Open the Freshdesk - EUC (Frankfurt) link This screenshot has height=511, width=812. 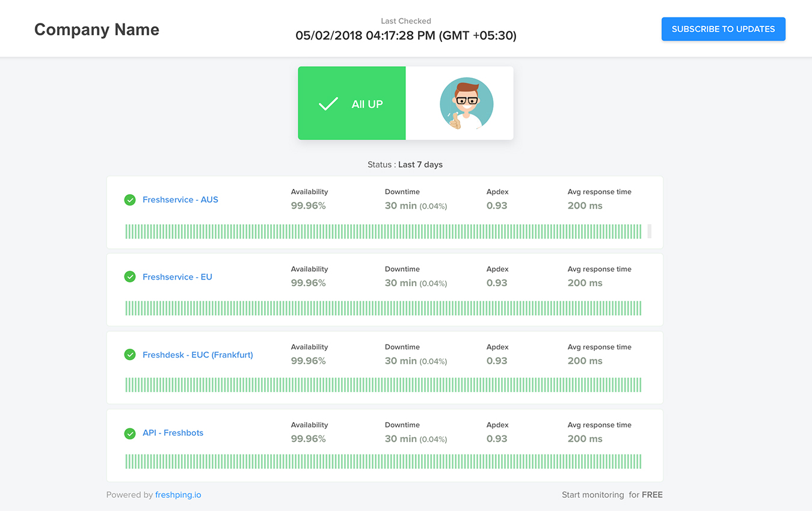click(x=198, y=355)
